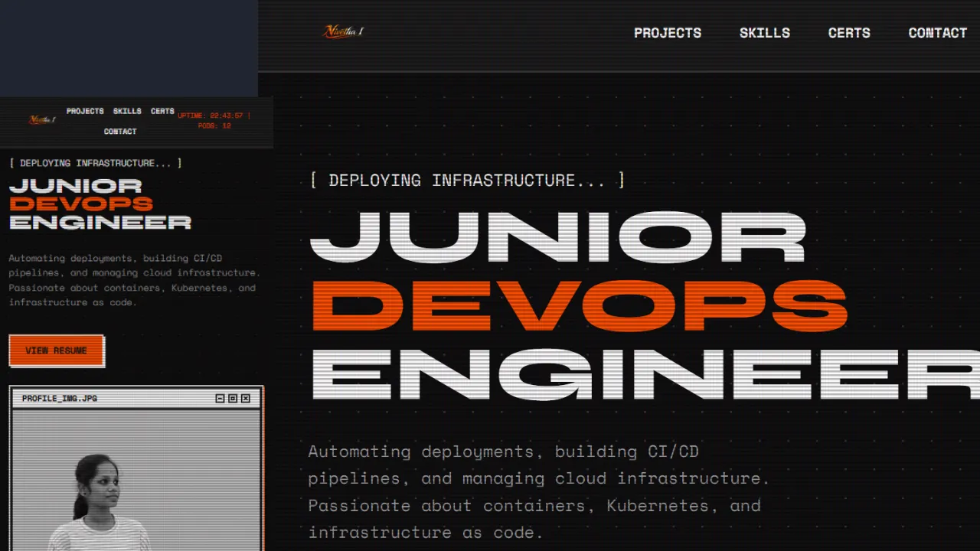Click CERTS in the small preview navbar
This screenshot has width=980, height=551.
click(x=162, y=111)
